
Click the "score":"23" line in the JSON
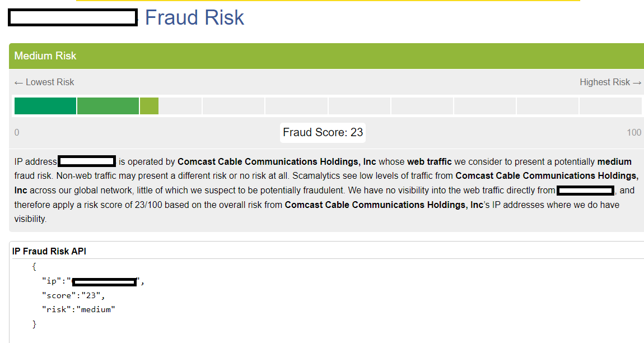click(x=73, y=295)
